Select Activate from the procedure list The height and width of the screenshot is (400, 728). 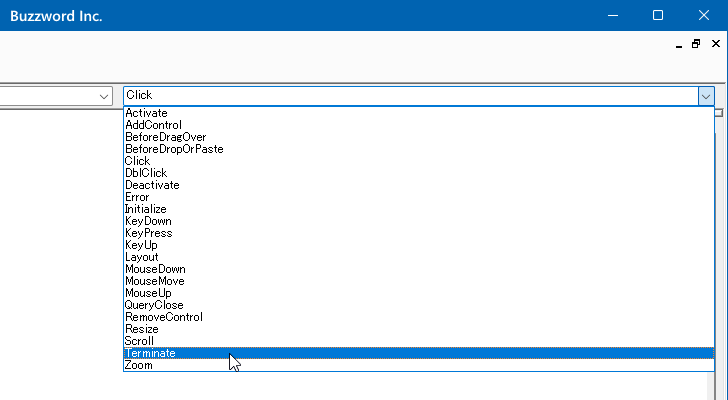419,113
